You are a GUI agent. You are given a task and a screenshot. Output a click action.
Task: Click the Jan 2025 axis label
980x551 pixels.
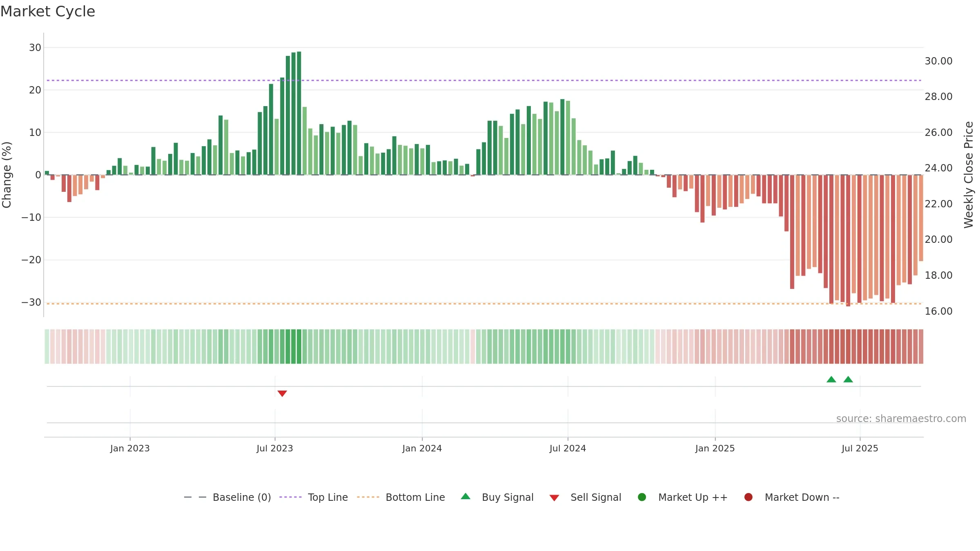715,448
